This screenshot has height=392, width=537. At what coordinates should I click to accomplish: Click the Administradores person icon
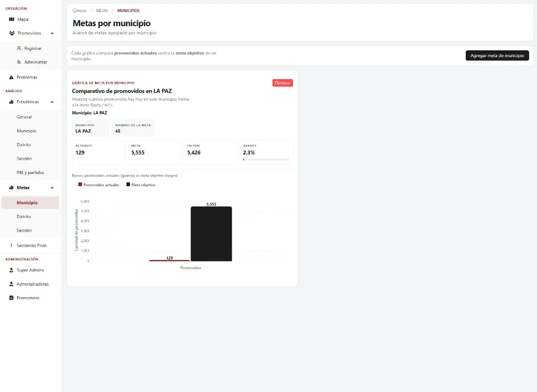(12, 284)
